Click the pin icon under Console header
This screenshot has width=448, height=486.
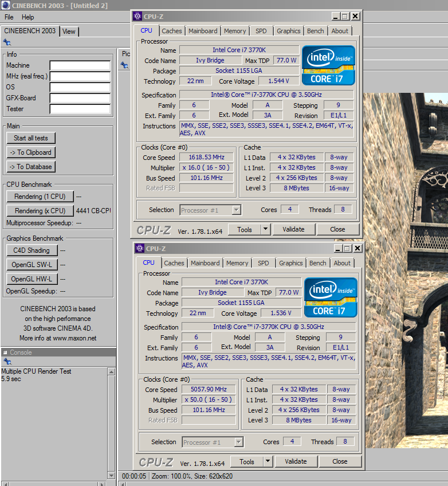[x=7, y=362]
